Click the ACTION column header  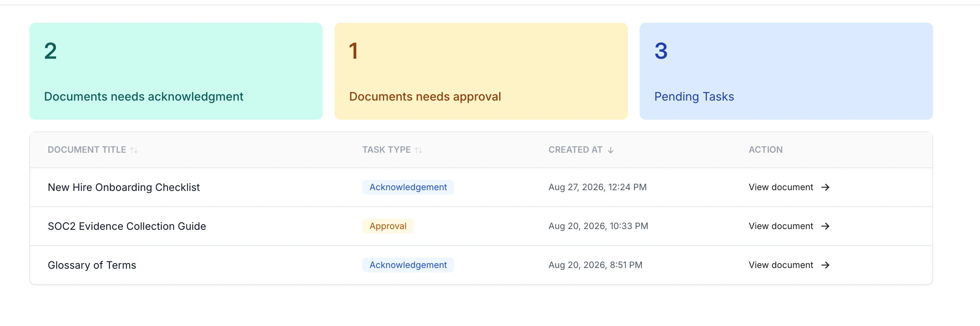[x=765, y=150]
